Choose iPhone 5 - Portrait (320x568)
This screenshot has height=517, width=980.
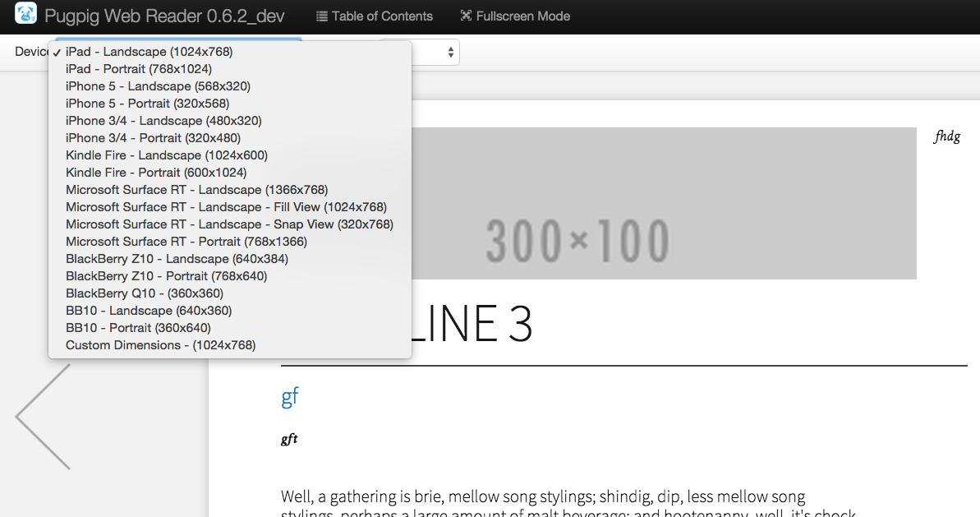(x=229, y=104)
